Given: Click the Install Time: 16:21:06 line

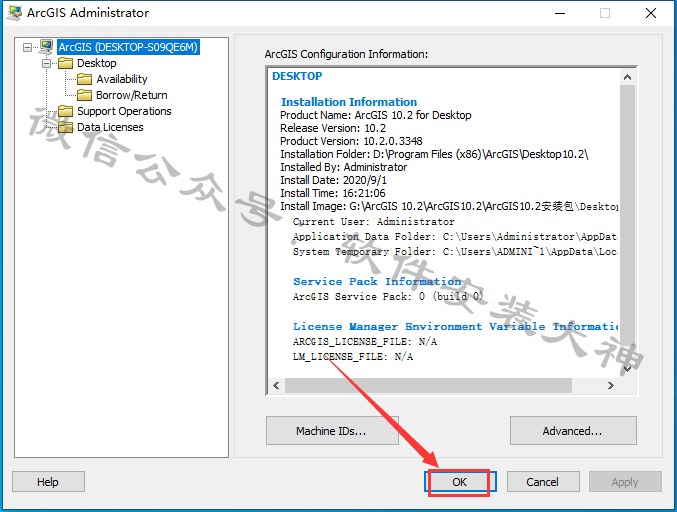Looking at the screenshot, I should pos(332,193).
